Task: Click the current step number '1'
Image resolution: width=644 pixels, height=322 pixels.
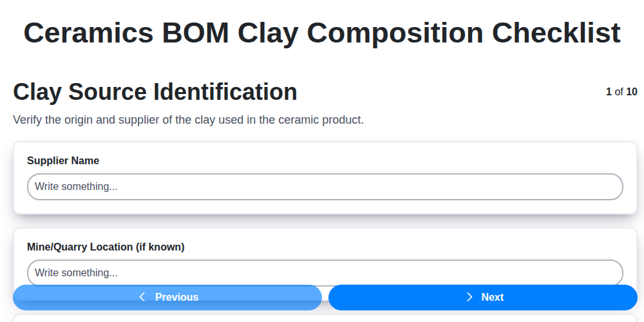Action: pyautogui.click(x=609, y=92)
